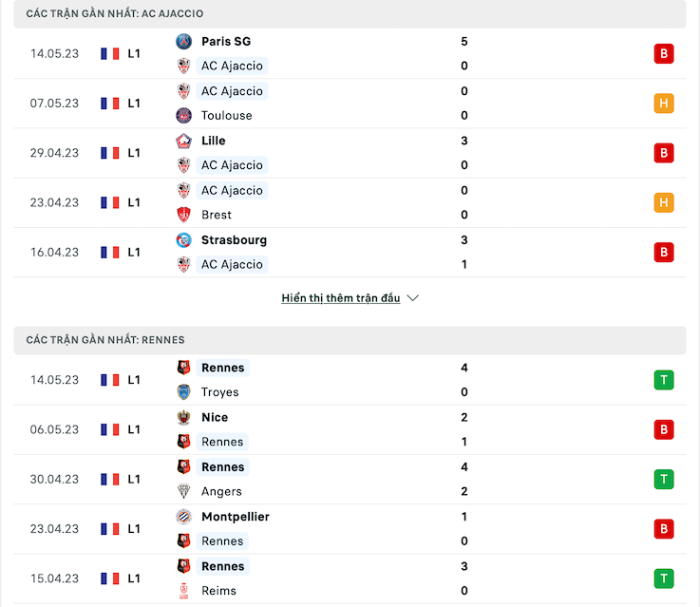Open the Strasbourg team name link
Image resolution: width=700 pixels, height=607 pixels.
(234, 240)
